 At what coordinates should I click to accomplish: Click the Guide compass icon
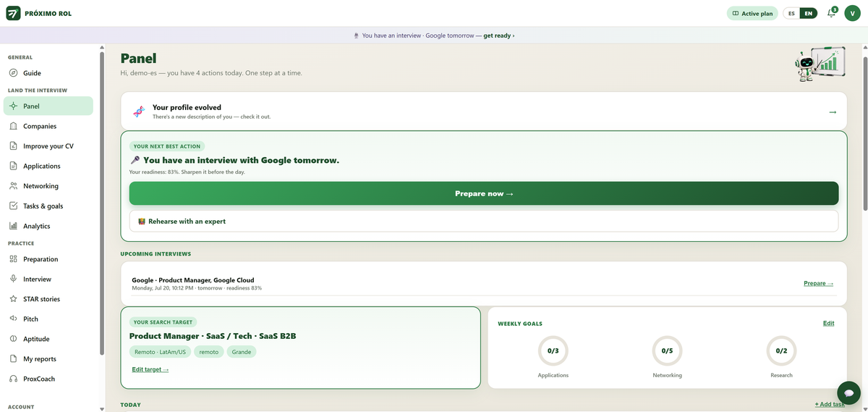14,73
